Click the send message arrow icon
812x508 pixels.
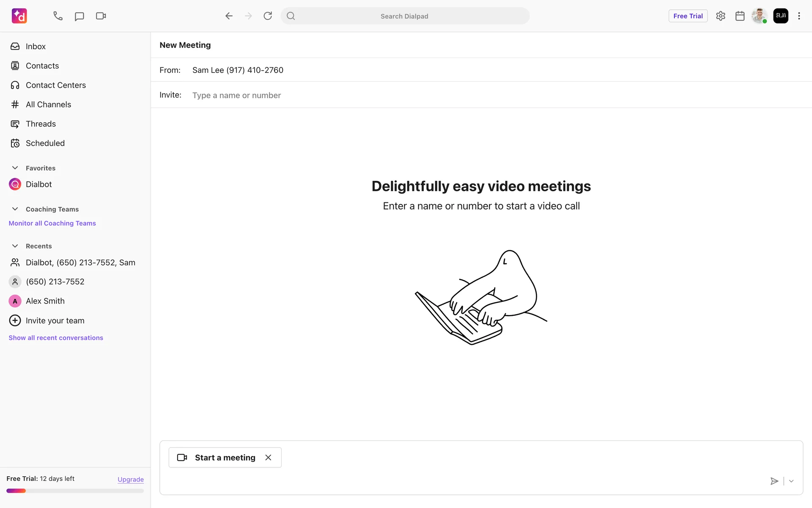coord(774,481)
